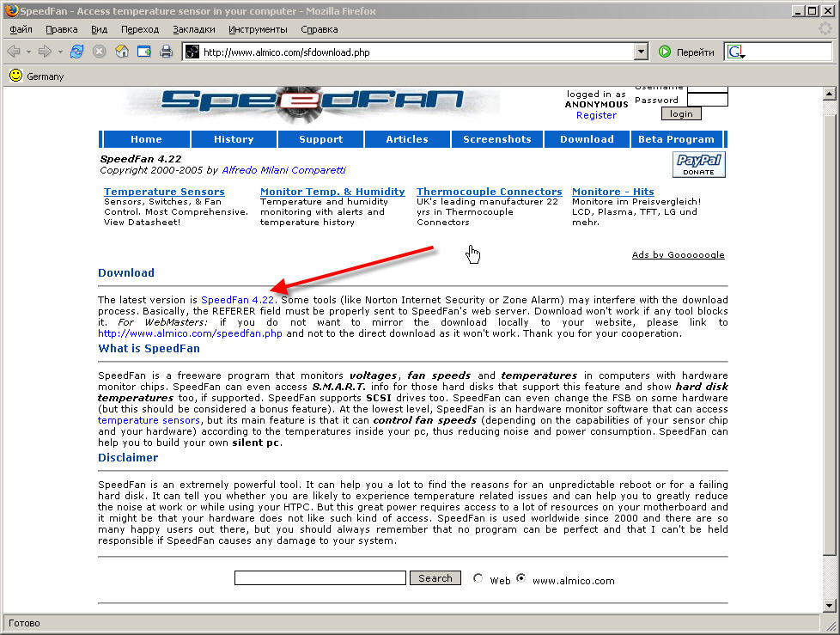Open the History nav tab

point(234,139)
